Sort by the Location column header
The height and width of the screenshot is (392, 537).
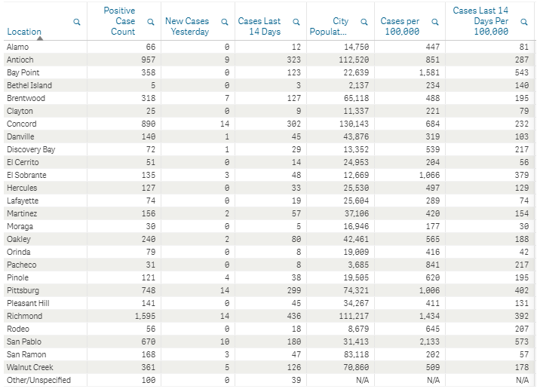24,32
